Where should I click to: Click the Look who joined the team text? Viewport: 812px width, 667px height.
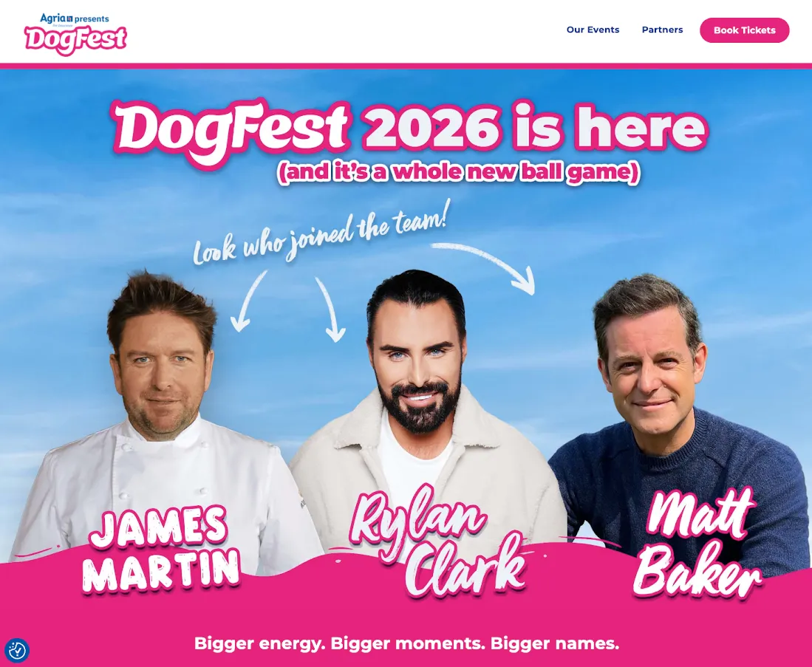click(x=321, y=232)
